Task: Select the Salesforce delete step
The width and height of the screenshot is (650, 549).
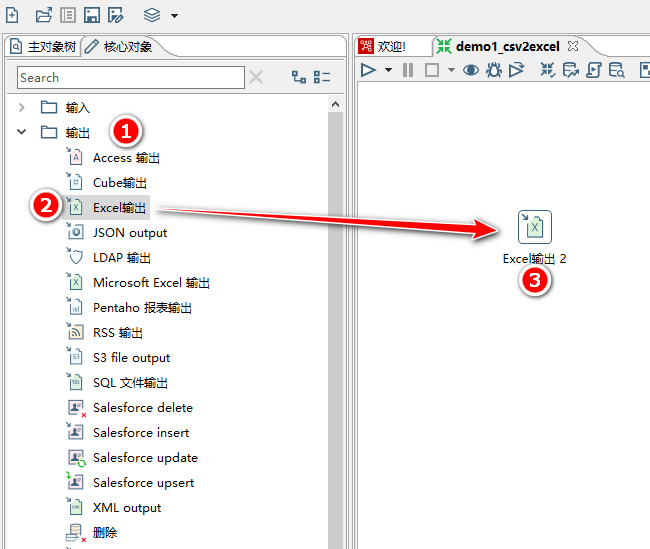Action: (x=143, y=408)
